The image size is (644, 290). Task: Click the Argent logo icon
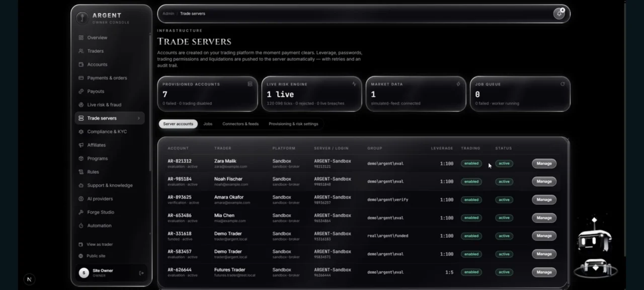coord(82,18)
